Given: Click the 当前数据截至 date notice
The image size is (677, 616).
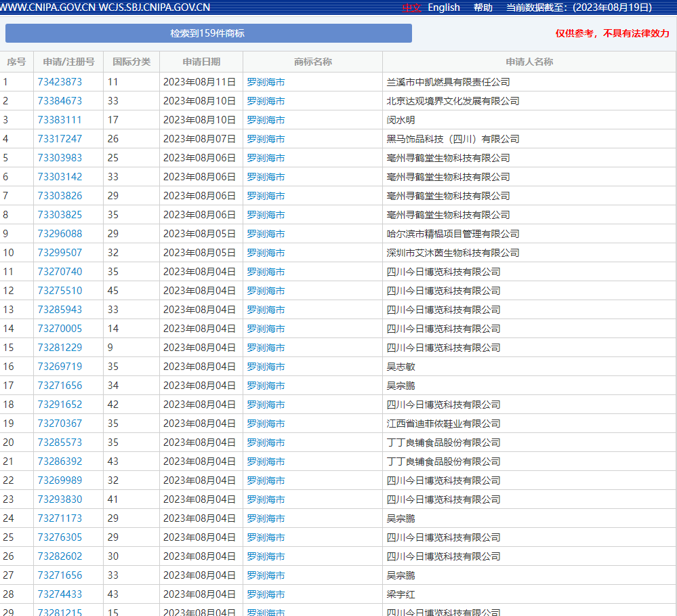Looking at the screenshot, I should tap(579, 7).
